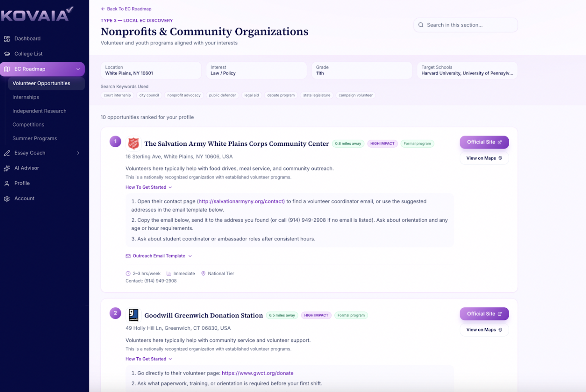Open Volunteer Opportunities in sidebar

[46, 83]
